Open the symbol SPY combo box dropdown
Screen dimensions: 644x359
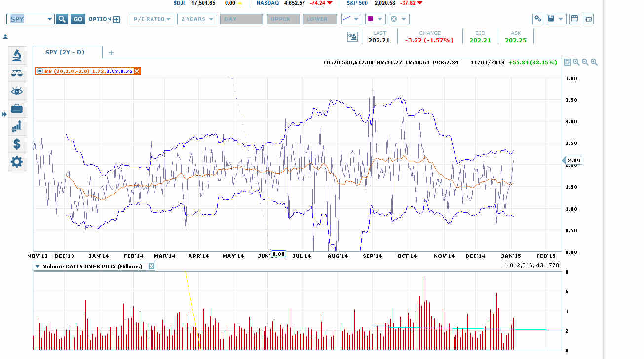coord(49,19)
